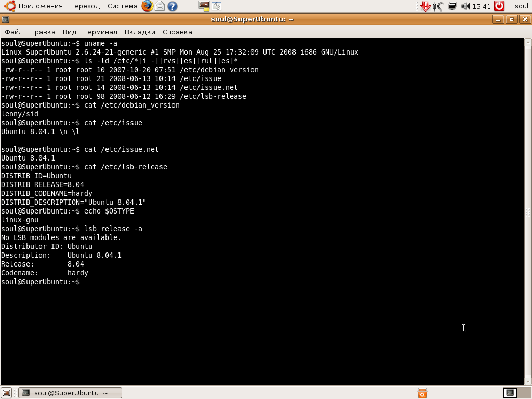Image resolution: width=532 pixels, height=399 pixels.
Task: Open the Правка menu in terminal
Action: (x=43, y=32)
